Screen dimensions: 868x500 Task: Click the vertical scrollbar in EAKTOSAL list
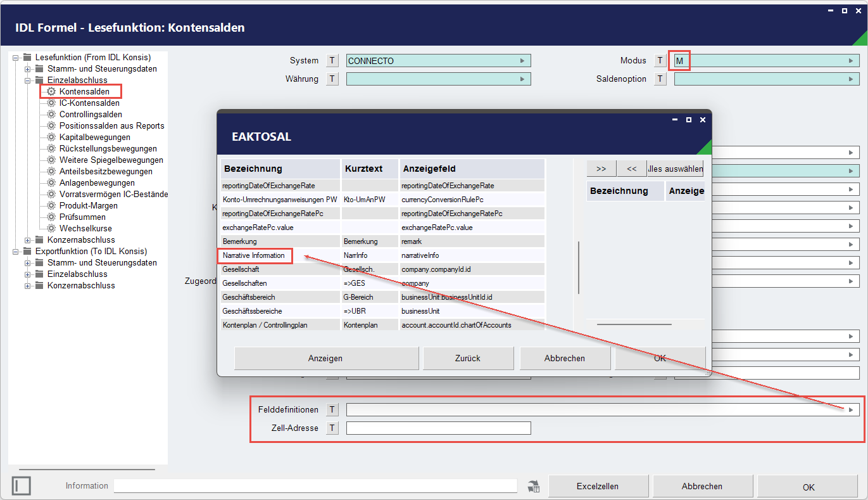click(579, 267)
